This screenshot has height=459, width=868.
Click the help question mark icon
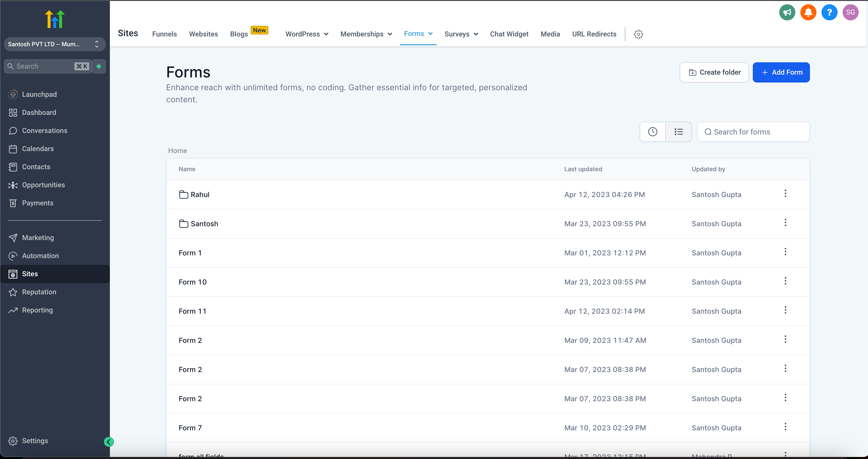tap(830, 12)
